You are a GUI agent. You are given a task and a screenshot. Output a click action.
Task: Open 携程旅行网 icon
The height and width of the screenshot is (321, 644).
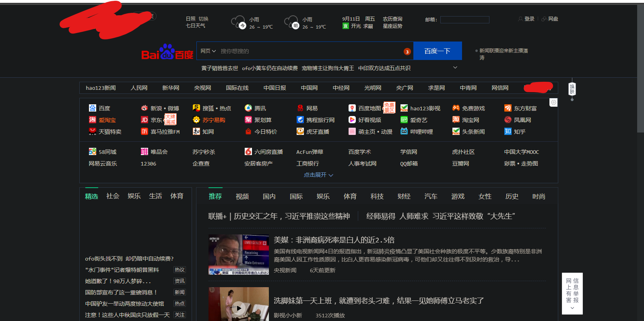pos(300,120)
